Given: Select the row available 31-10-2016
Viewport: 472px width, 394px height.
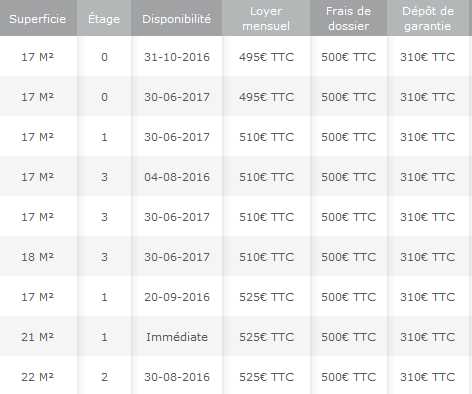Looking at the screenshot, I should (x=236, y=57).
